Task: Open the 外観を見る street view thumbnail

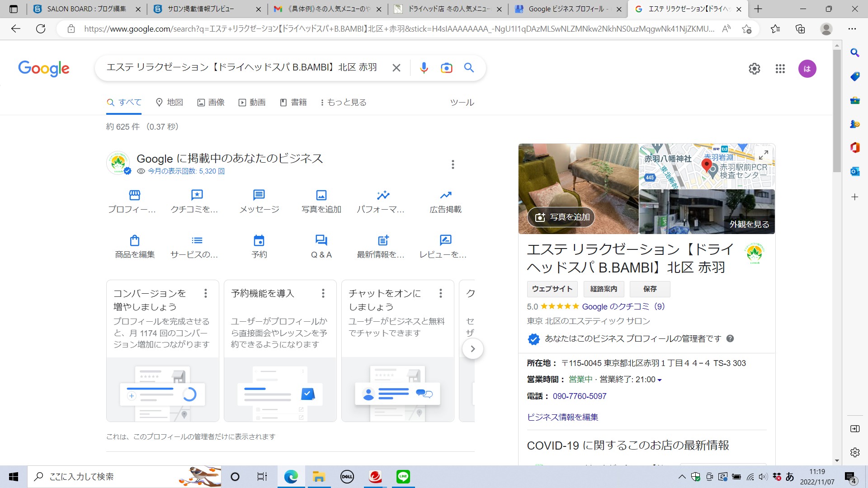Action: click(707, 211)
